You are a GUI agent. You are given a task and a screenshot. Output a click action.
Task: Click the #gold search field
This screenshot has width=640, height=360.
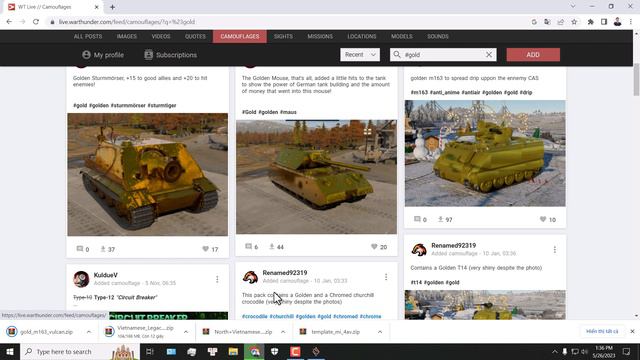[443, 55]
